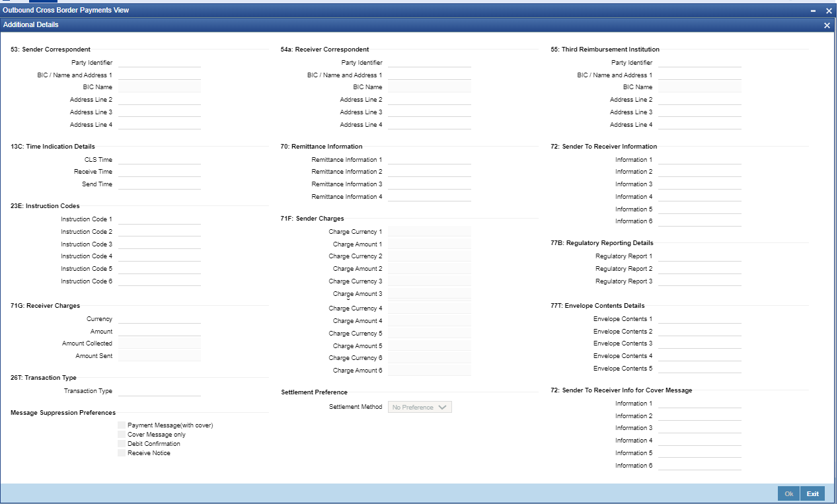Select the Charge Currency 6 field
Image resolution: width=838 pixels, height=504 pixels.
pyautogui.click(x=430, y=357)
